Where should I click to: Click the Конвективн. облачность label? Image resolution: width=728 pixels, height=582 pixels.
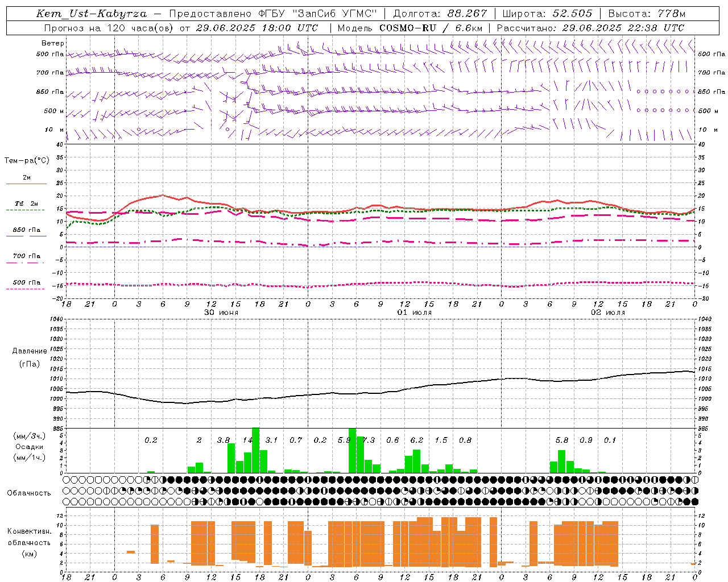(29, 537)
